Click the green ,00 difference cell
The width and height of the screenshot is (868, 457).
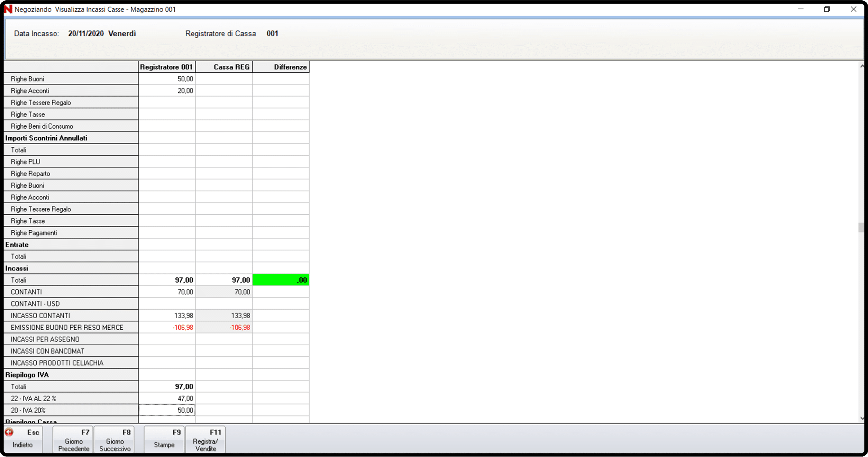click(281, 280)
